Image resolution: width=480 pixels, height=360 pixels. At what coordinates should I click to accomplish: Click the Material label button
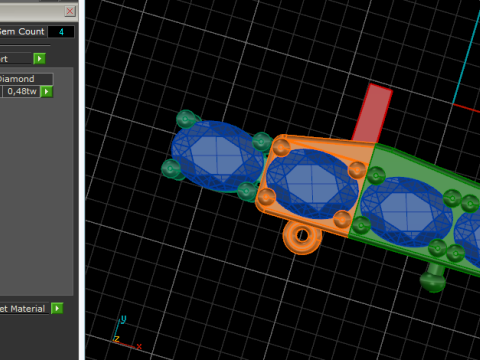pyautogui.click(x=23, y=309)
